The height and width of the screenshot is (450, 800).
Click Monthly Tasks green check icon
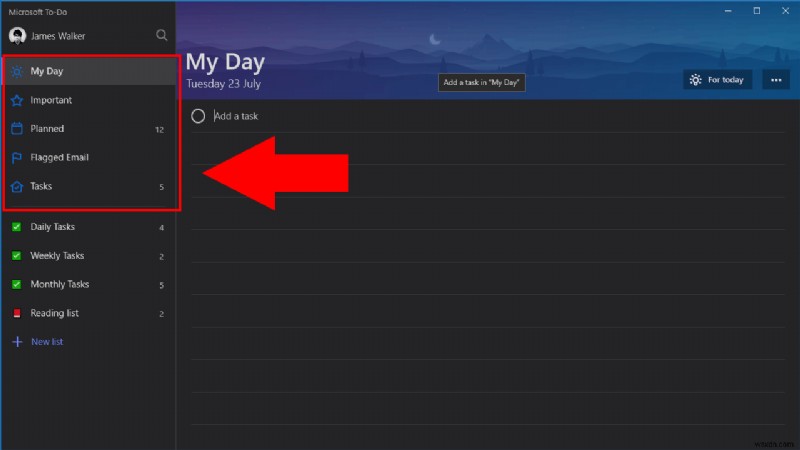16,284
